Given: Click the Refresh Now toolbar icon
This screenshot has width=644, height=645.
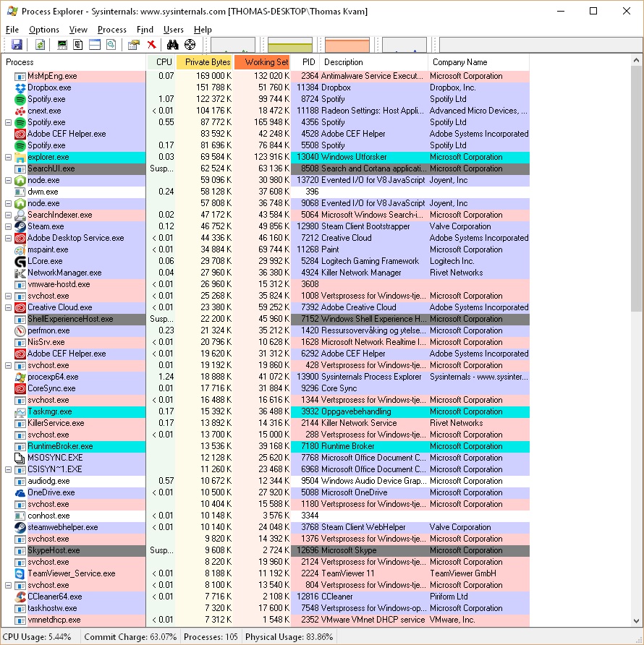Looking at the screenshot, I should [x=40, y=44].
